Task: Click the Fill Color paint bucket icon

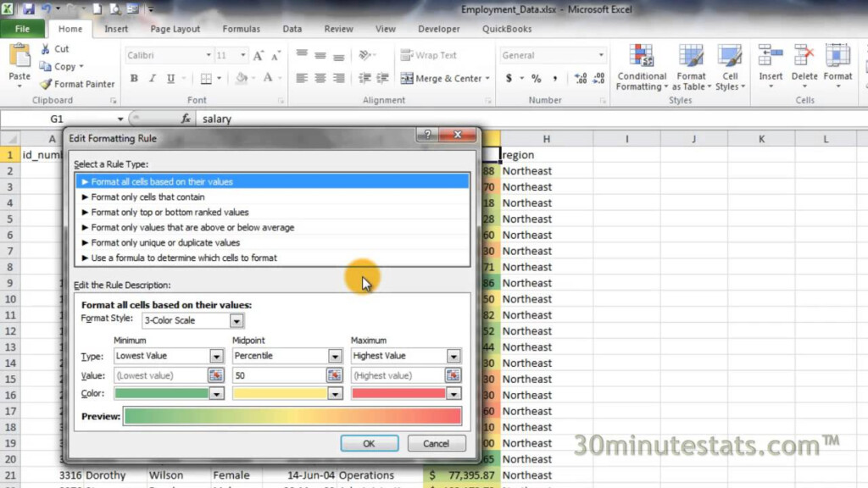Action: (x=242, y=79)
